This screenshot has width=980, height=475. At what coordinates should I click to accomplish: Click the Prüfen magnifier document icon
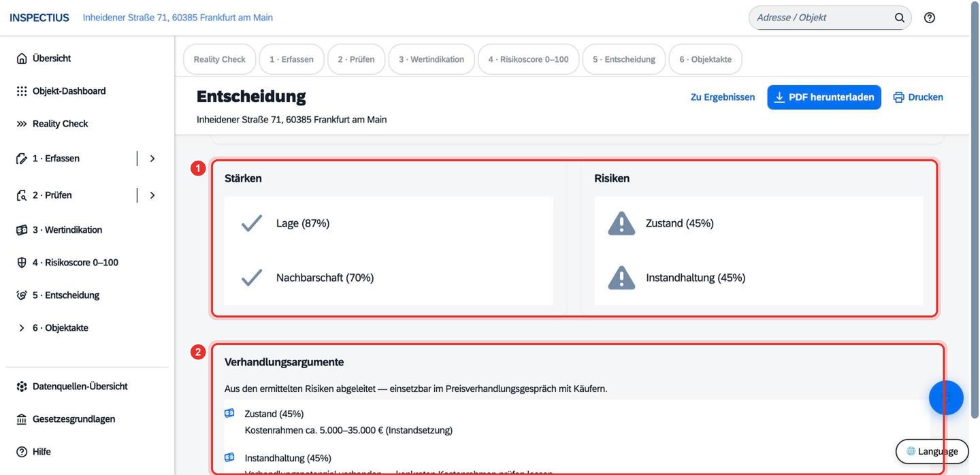point(22,195)
